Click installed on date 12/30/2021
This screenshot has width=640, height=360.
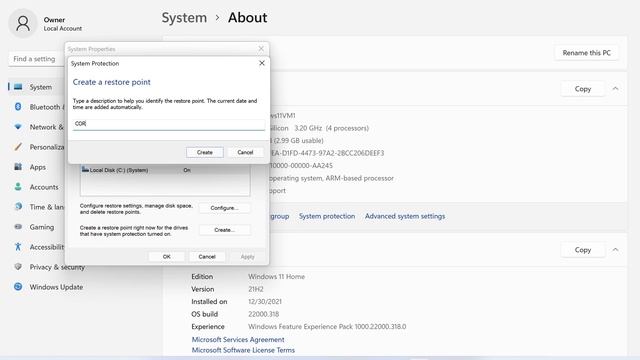pyautogui.click(x=264, y=302)
